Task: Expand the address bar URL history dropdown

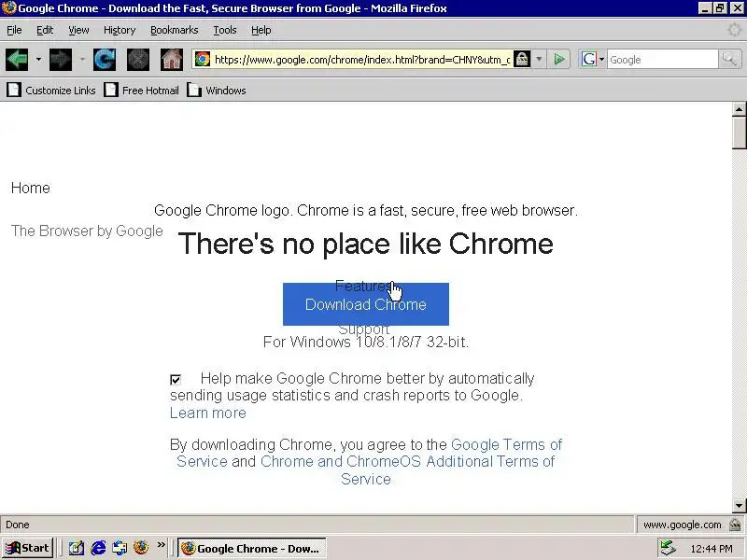Action: point(539,60)
